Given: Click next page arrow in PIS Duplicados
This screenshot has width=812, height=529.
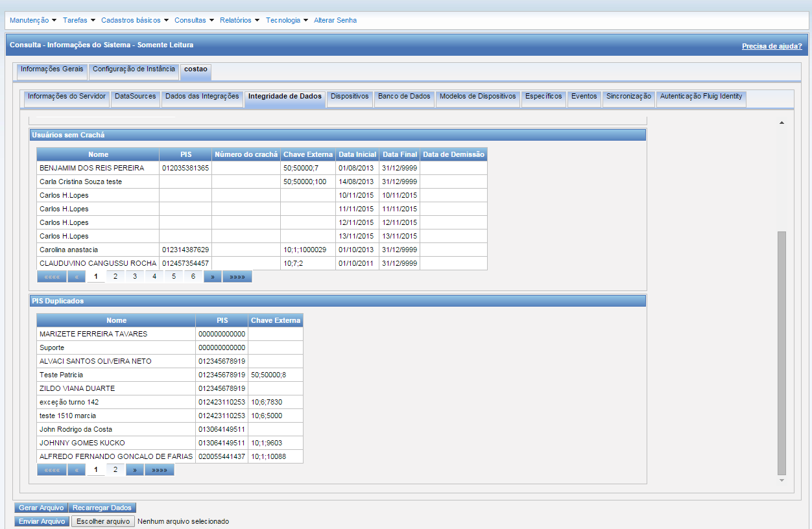Looking at the screenshot, I should tap(134, 469).
